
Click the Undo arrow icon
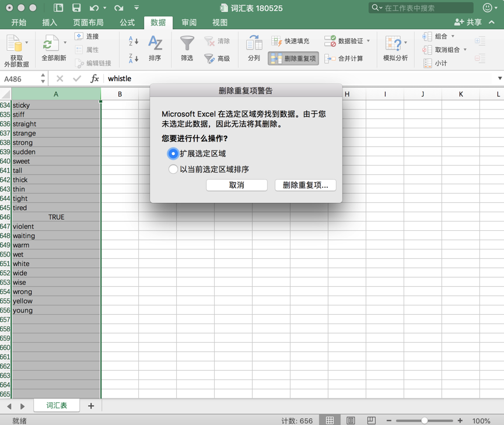(x=94, y=8)
